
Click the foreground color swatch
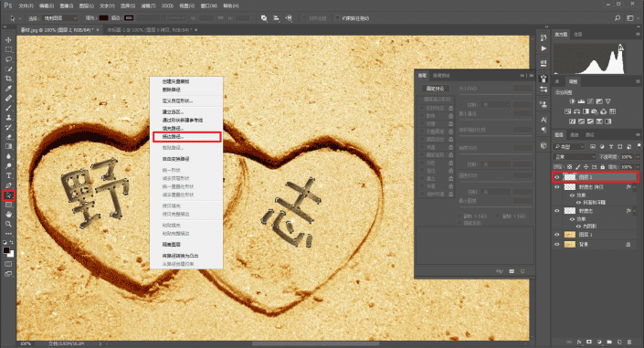pyautogui.click(x=6, y=250)
